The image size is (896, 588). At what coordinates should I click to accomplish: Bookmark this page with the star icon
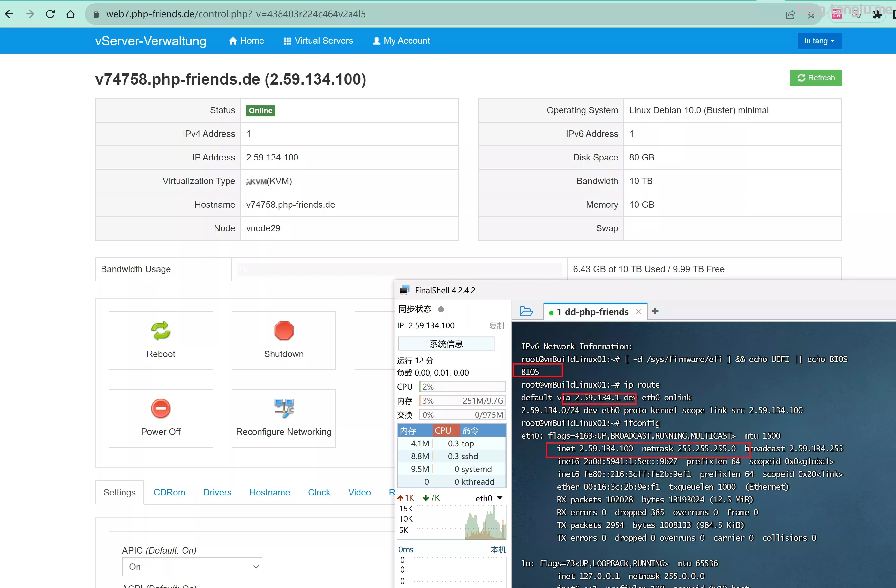(x=811, y=15)
